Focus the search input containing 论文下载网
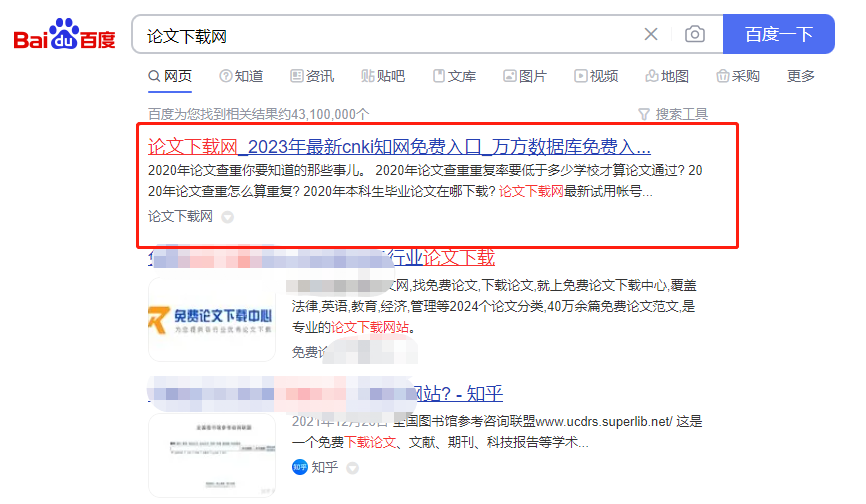Image resolution: width=866 pixels, height=504 pixels. 387,36
